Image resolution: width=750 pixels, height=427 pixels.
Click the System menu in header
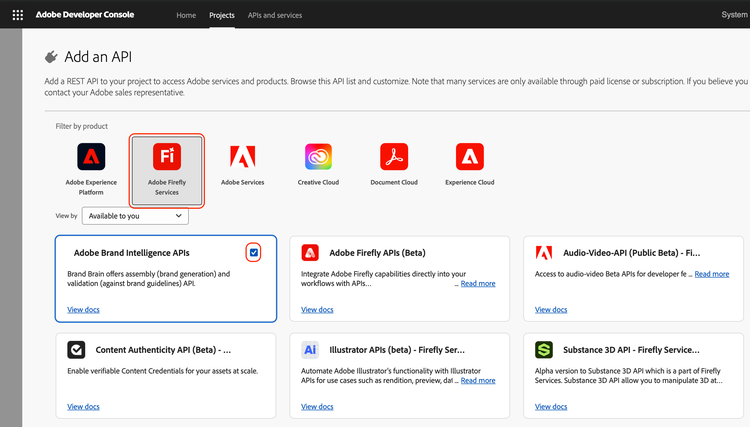pyautogui.click(x=735, y=15)
